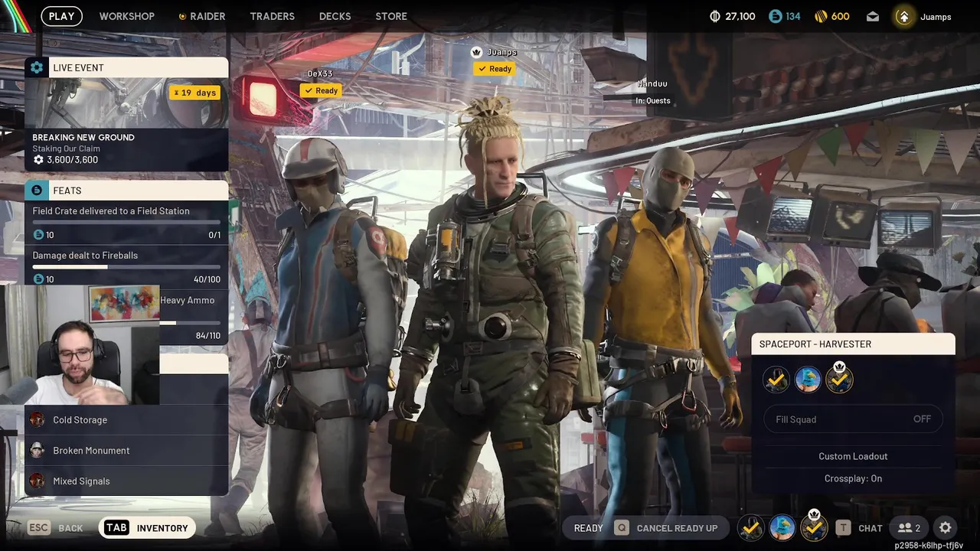Open the Mixed Signals quest
The width and height of the screenshot is (980, 551).
(x=126, y=481)
